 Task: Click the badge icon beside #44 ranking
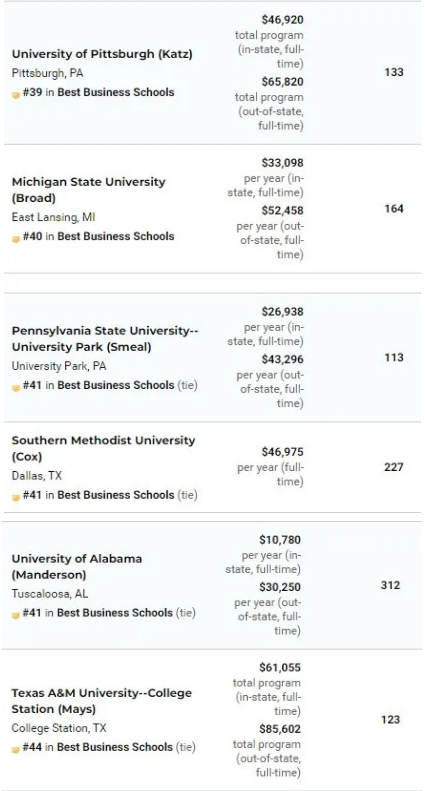(16, 749)
